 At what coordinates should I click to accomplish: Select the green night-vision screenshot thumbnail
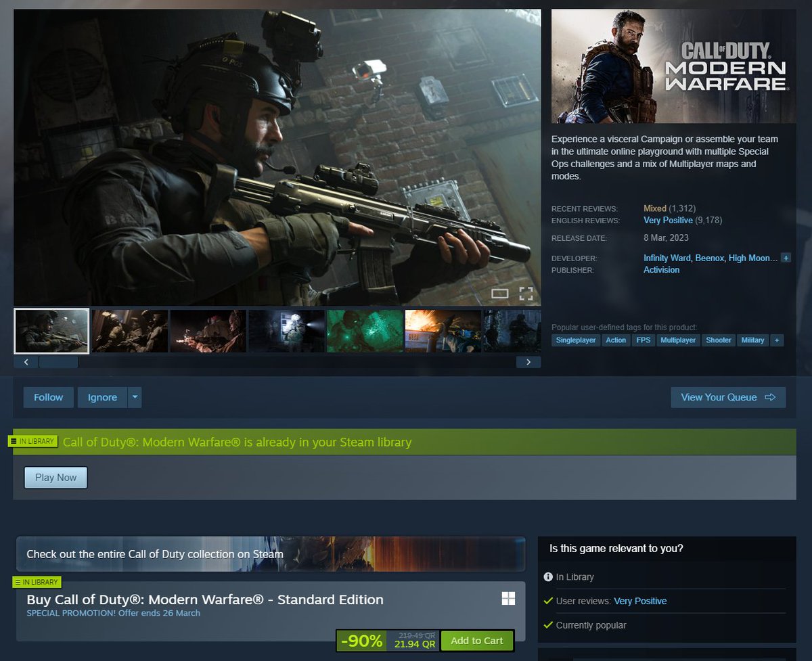point(365,331)
